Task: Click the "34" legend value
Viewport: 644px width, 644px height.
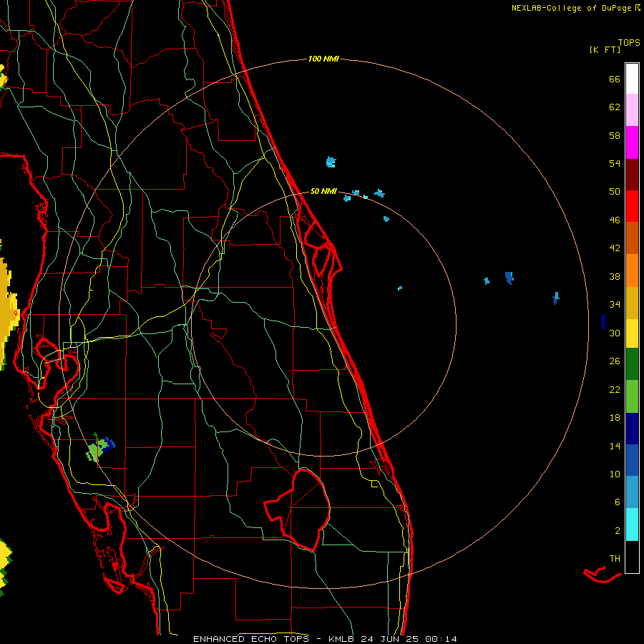Action: tap(615, 305)
